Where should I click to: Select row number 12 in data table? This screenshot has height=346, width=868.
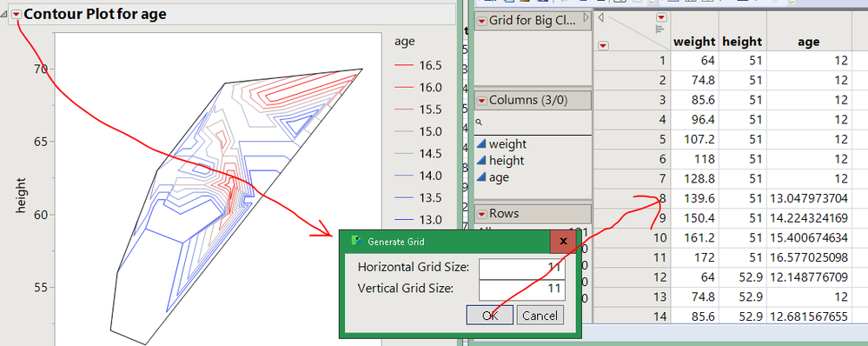[632, 278]
